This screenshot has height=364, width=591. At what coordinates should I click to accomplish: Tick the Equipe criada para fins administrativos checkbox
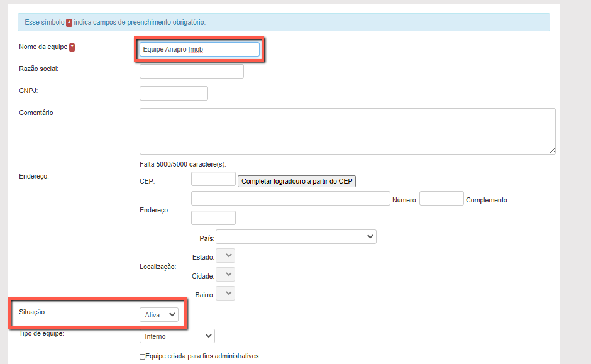143,356
